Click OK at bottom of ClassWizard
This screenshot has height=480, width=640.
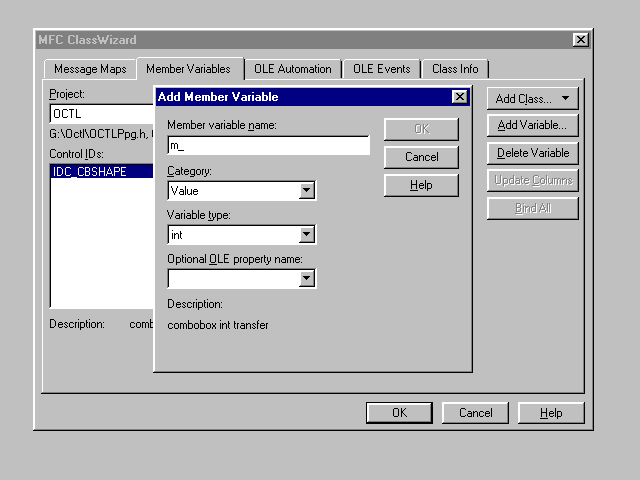tap(398, 413)
